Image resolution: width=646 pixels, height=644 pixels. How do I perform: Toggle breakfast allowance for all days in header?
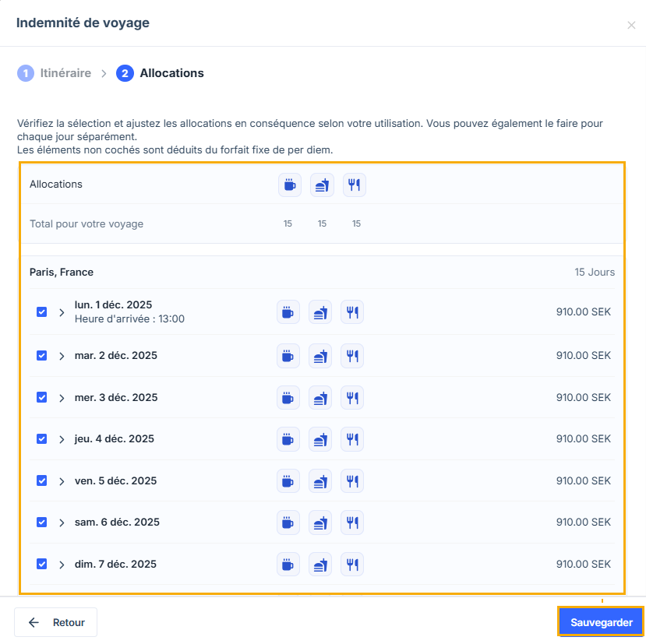[290, 185]
